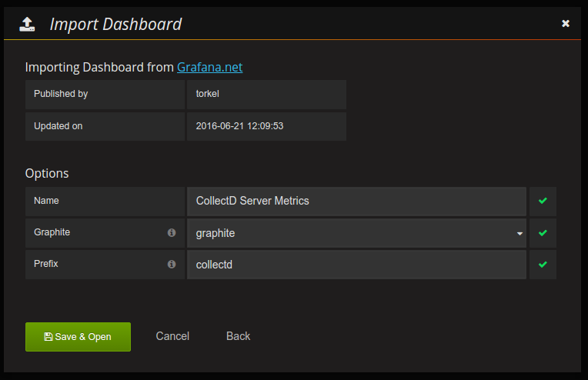
Task: Expand the graphite data source dropdown
Action: (356, 232)
